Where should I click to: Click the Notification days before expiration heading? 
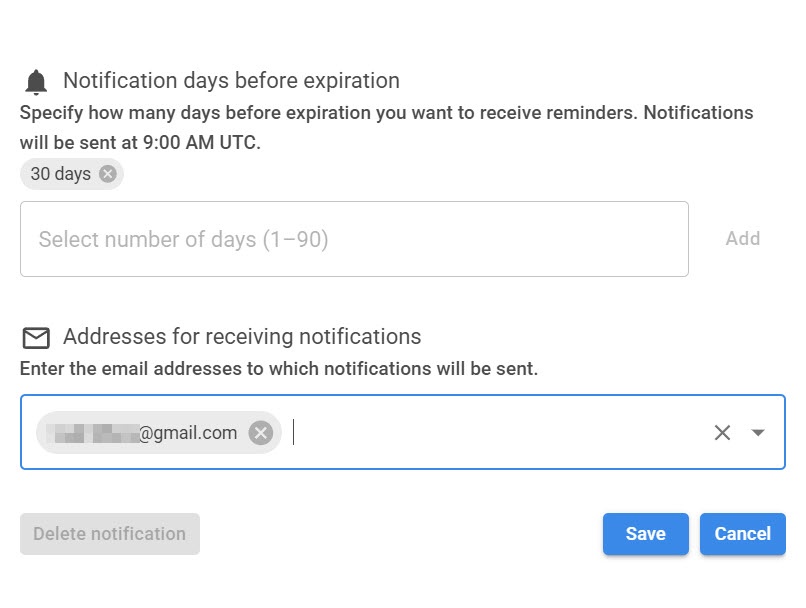pos(231,81)
